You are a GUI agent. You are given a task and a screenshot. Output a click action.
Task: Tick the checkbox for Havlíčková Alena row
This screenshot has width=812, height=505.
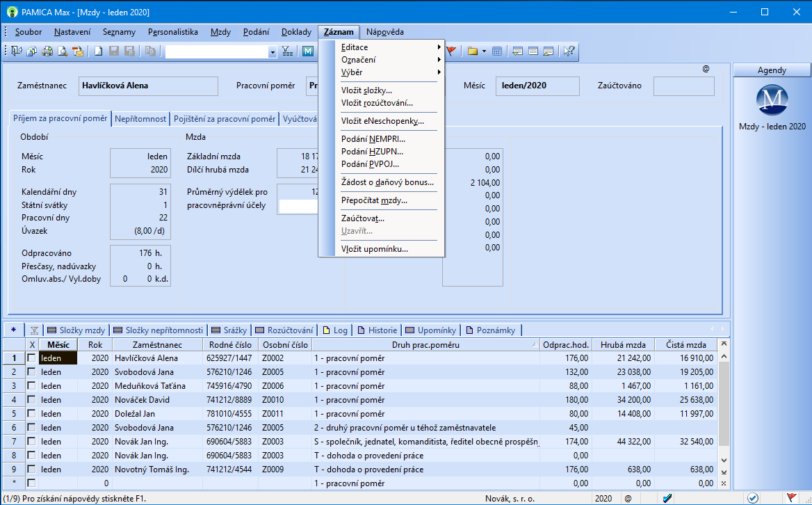click(x=31, y=358)
